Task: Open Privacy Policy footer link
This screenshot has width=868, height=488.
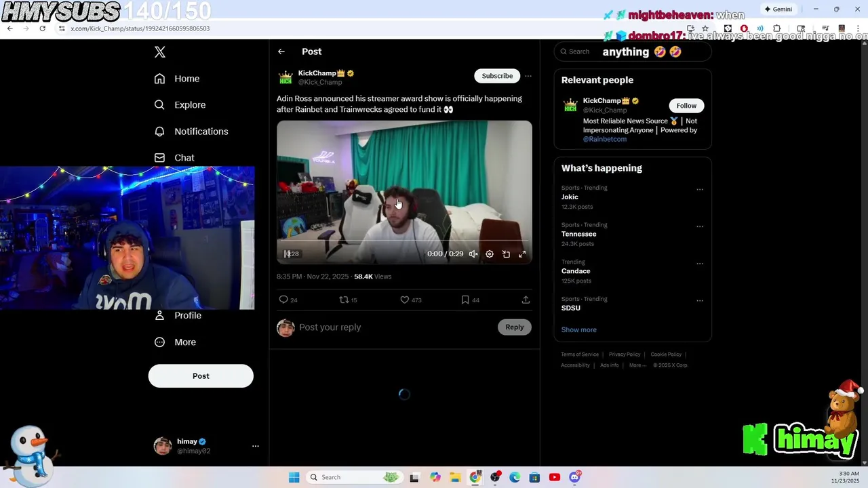Action: pos(625,354)
